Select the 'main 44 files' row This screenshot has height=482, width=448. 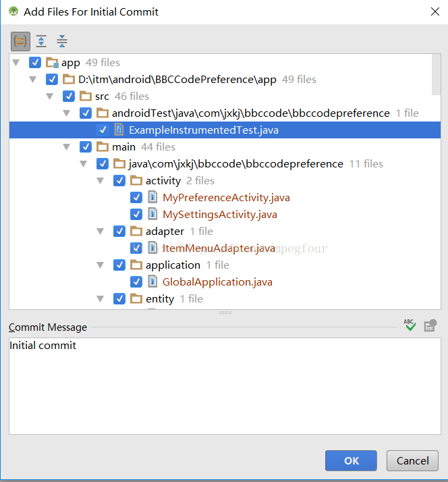225,146
